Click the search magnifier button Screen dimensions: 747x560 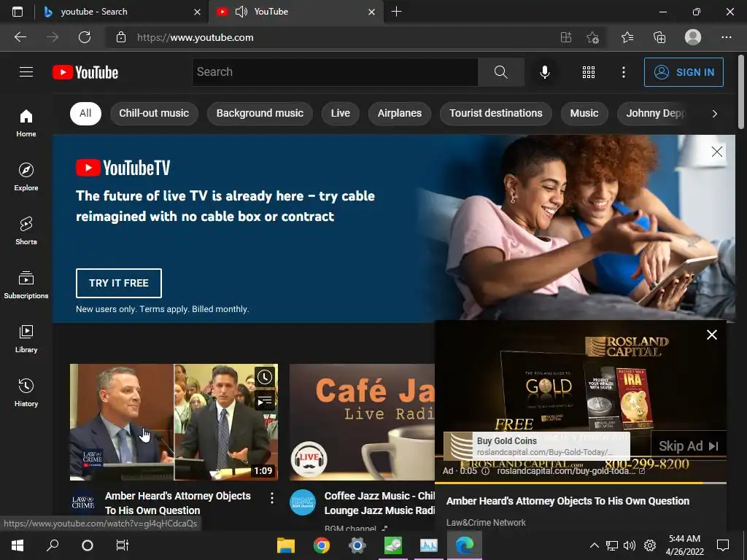point(500,72)
